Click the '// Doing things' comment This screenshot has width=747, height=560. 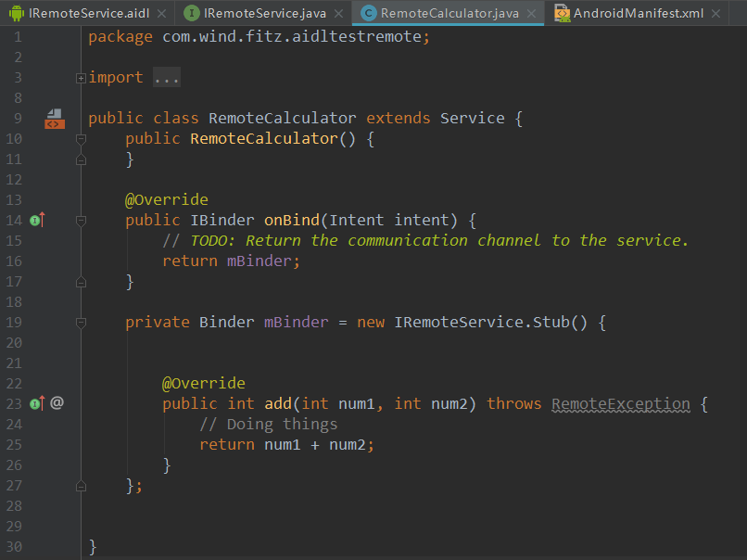(268, 424)
